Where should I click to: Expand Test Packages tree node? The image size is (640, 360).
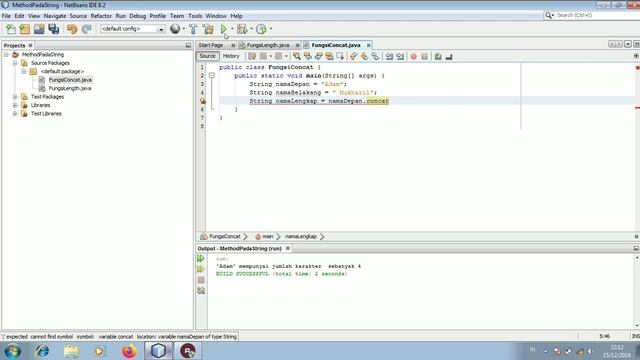coord(15,97)
